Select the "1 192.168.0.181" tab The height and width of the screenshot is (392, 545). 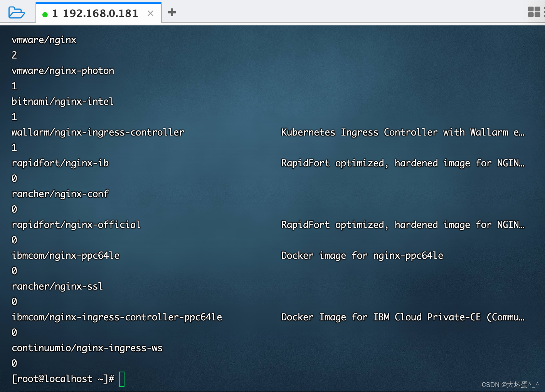pos(96,13)
